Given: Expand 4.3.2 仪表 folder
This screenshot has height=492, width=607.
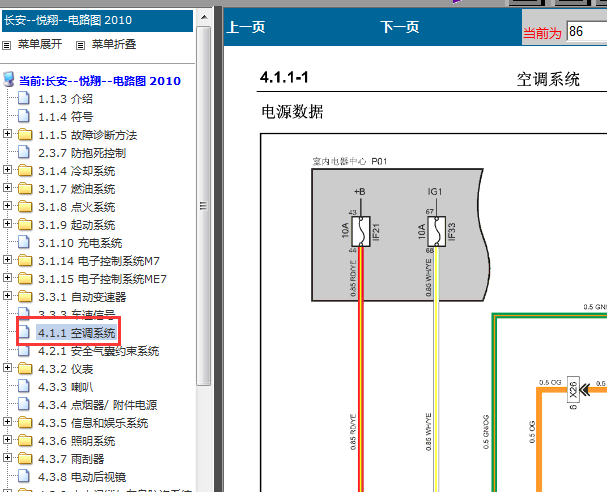Looking at the screenshot, I should click(7, 368).
